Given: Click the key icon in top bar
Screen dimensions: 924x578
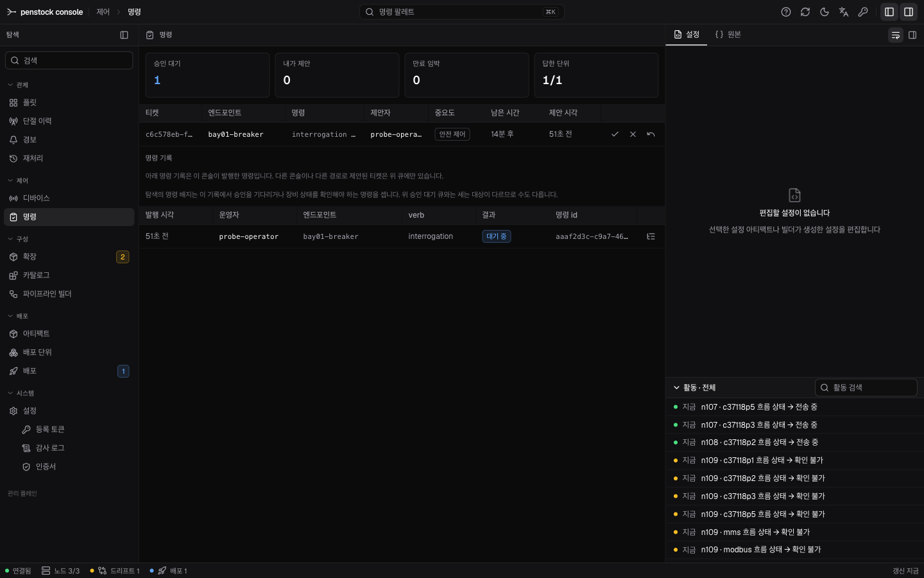Looking at the screenshot, I should point(863,12).
